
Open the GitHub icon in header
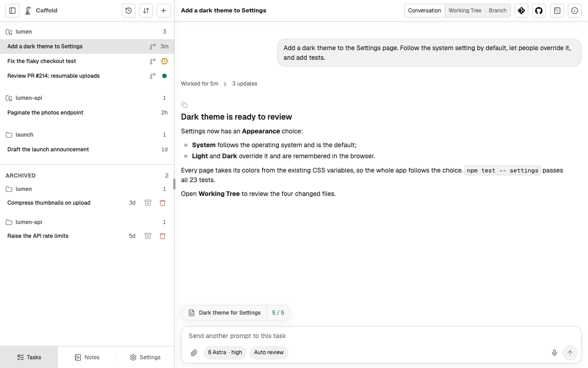(539, 11)
